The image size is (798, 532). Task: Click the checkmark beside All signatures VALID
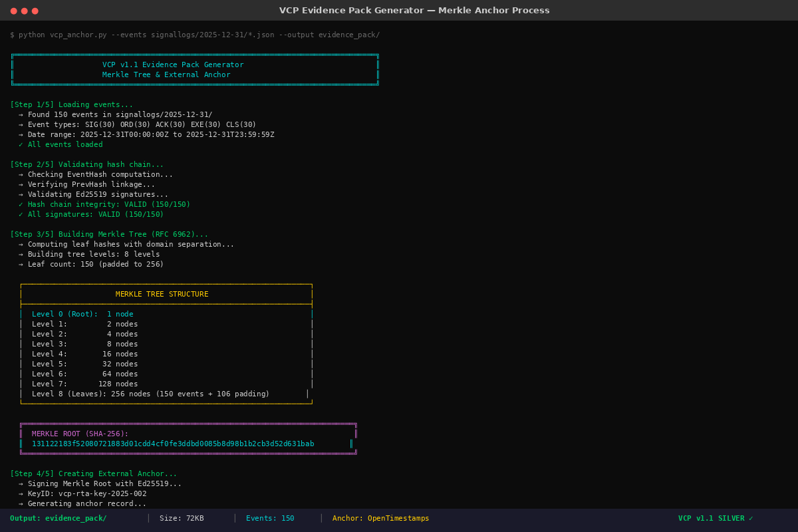[x=21, y=214]
